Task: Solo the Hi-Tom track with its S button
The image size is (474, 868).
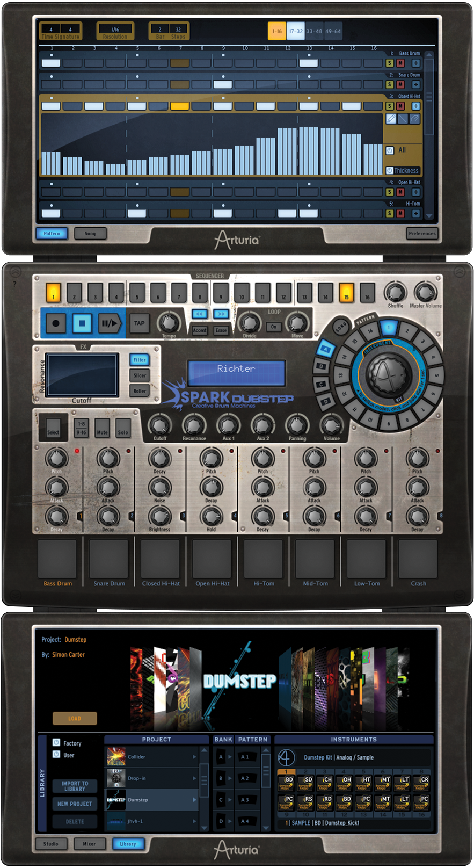Action: coord(390,213)
